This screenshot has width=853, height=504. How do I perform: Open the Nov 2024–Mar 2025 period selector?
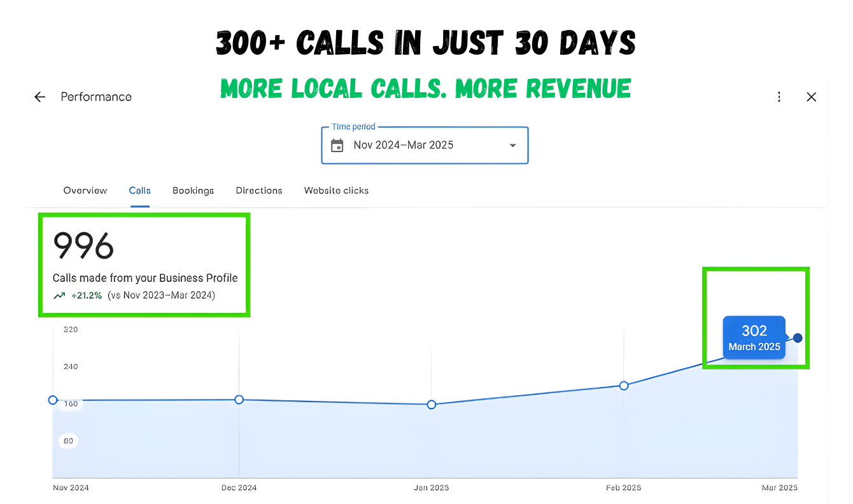pyautogui.click(x=425, y=145)
